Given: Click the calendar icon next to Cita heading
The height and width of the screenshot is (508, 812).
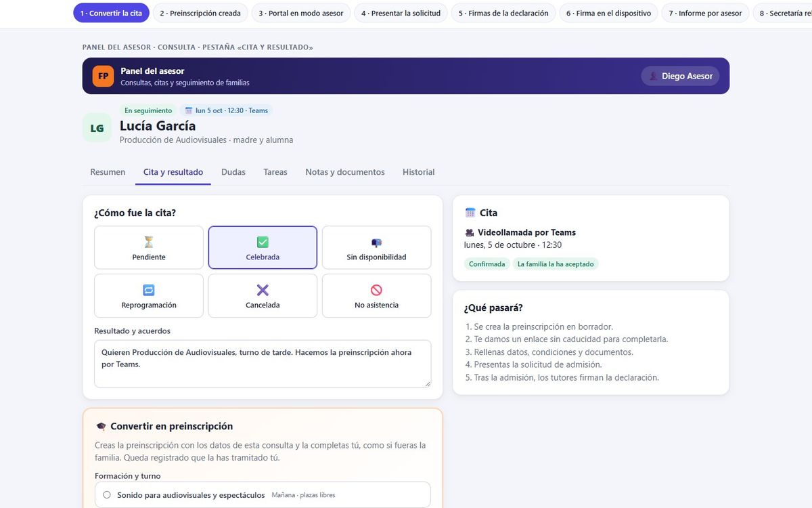Looking at the screenshot, I should click(x=470, y=213).
